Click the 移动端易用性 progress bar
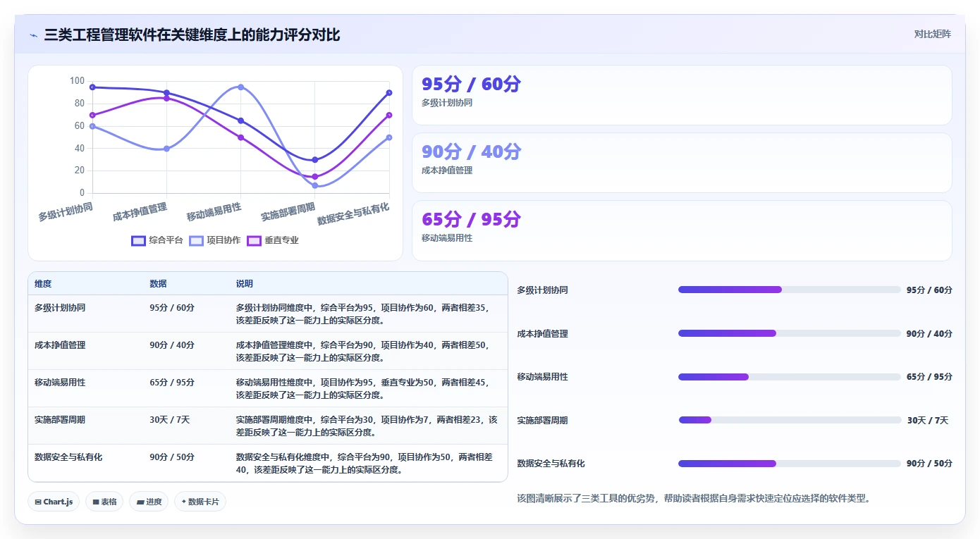The image size is (980, 539). [x=789, y=377]
